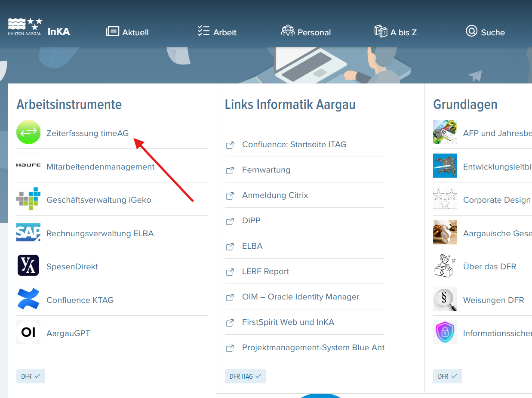Open Rechnungsverwaltung ELBA link
Screen dimensions: 532x398
pyautogui.click(x=100, y=233)
